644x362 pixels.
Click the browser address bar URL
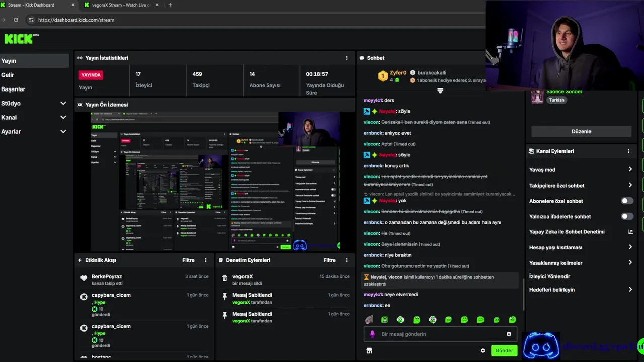coord(76,20)
